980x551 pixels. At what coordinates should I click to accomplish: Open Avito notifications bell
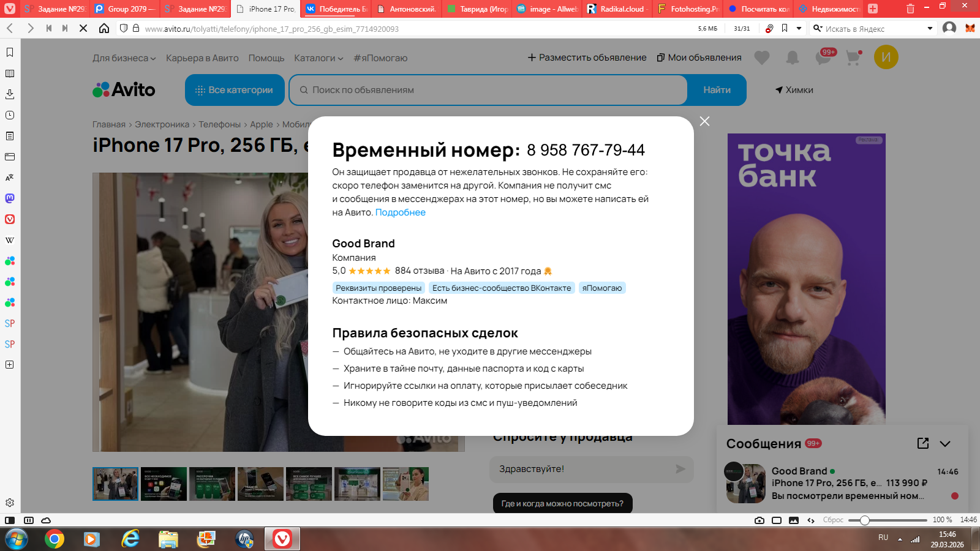pyautogui.click(x=793, y=58)
